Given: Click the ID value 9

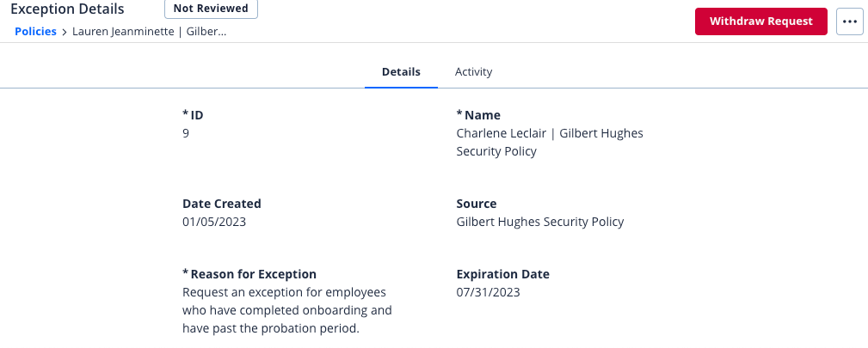Looking at the screenshot, I should pyautogui.click(x=186, y=133).
